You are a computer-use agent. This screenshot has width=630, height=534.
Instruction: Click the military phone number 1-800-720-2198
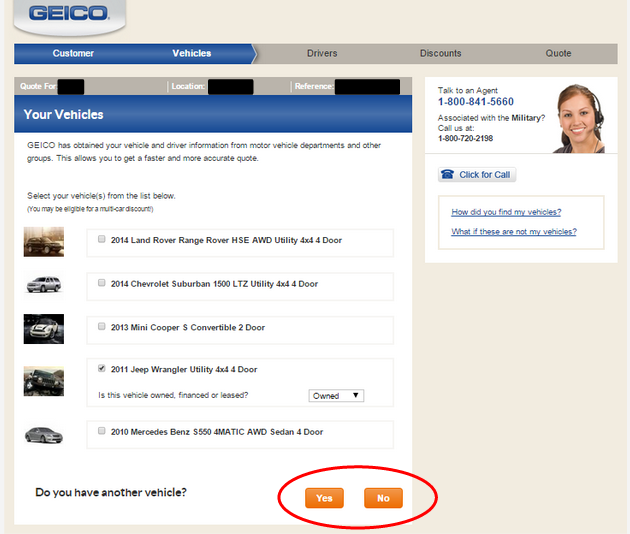coord(465,138)
